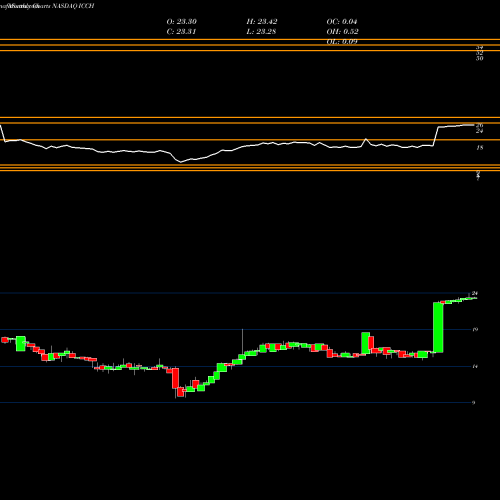Click the large red candle at the chart low

(x=175, y=378)
